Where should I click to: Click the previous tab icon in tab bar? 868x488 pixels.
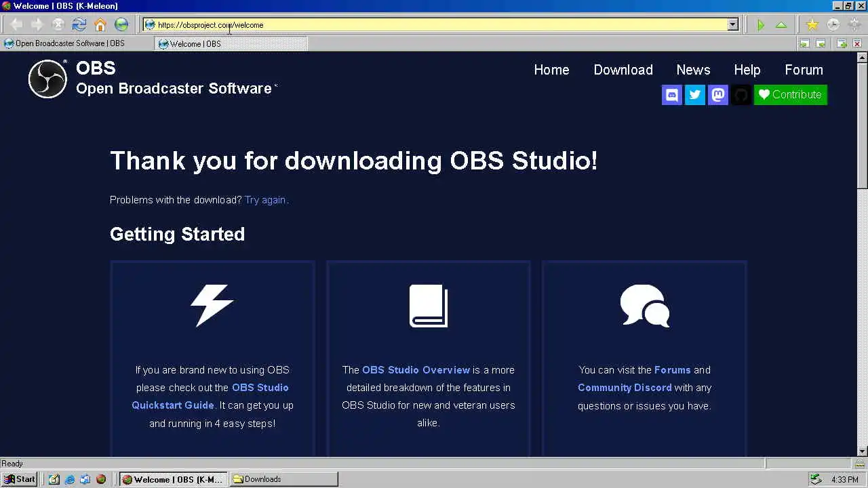click(804, 43)
